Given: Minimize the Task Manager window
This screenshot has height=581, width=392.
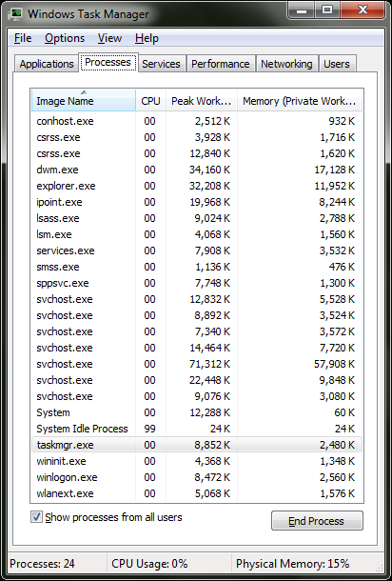Looking at the screenshot, I should pos(302,10).
